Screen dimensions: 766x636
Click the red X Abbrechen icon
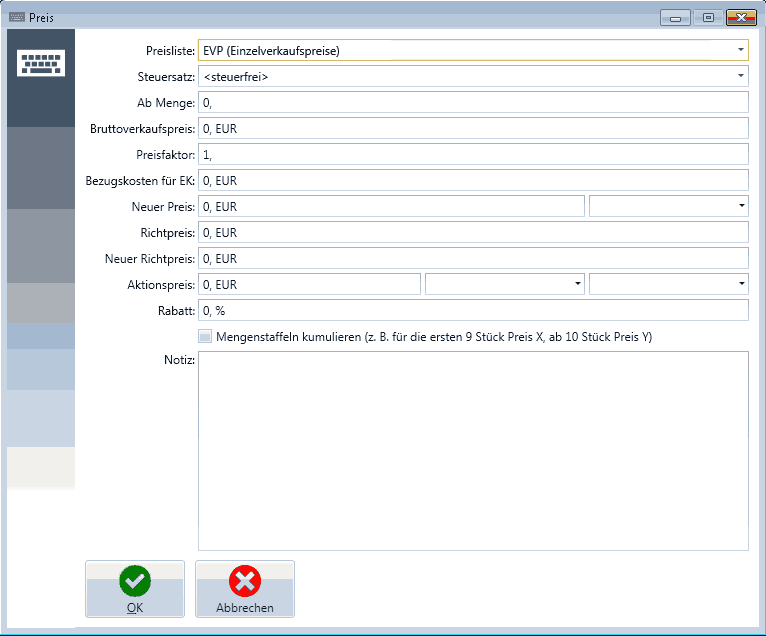(x=244, y=580)
